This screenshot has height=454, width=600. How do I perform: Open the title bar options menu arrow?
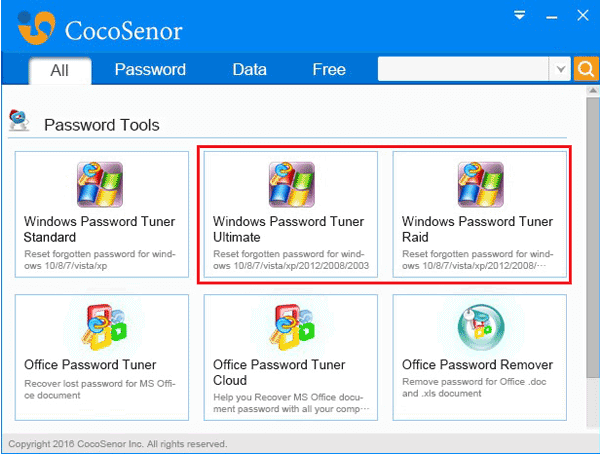tap(519, 15)
